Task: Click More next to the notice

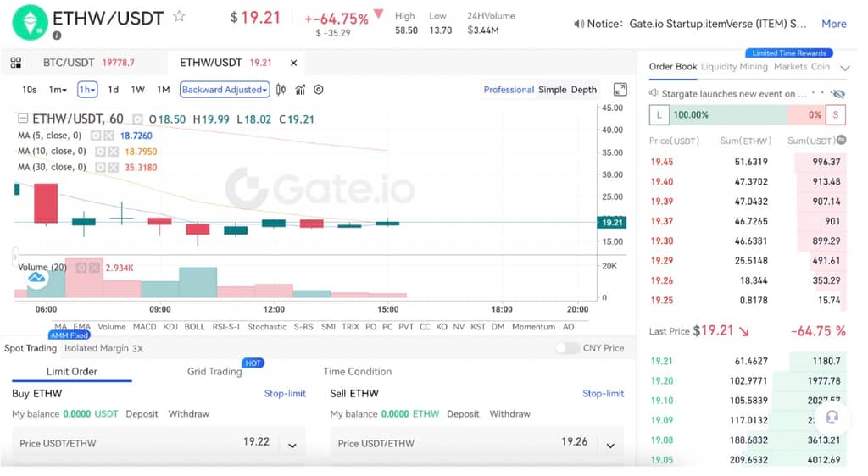Action: click(834, 24)
